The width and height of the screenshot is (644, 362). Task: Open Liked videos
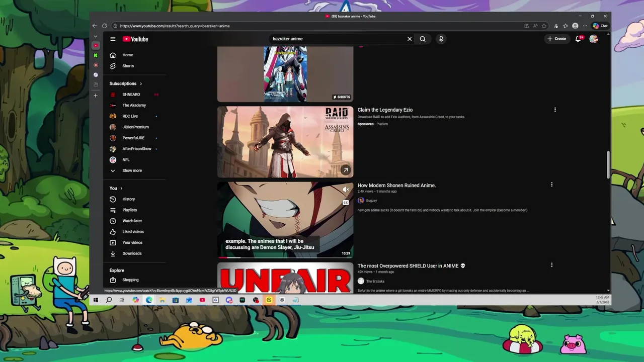tap(135, 232)
